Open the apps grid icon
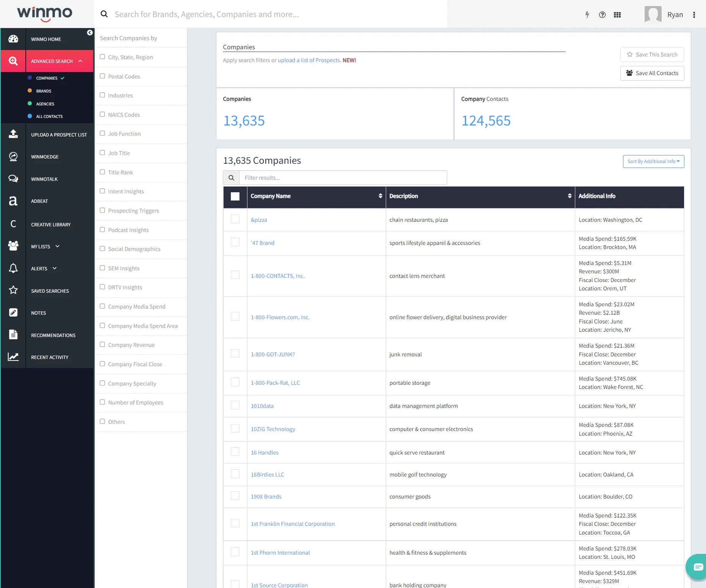Screen dimensions: 706x588 coord(617,15)
